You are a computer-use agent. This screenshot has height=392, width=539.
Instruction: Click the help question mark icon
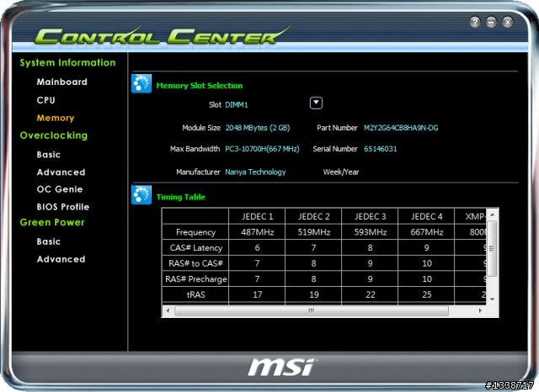475,22
